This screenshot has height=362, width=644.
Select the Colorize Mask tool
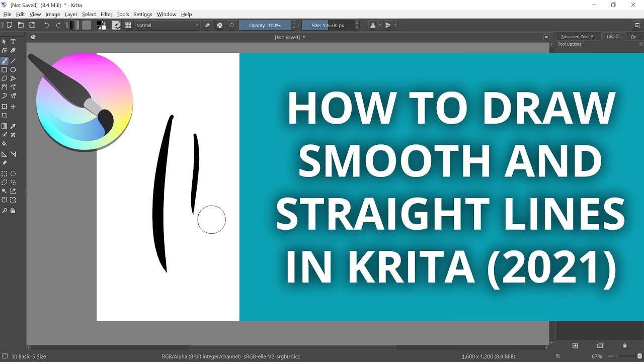pos(5,135)
